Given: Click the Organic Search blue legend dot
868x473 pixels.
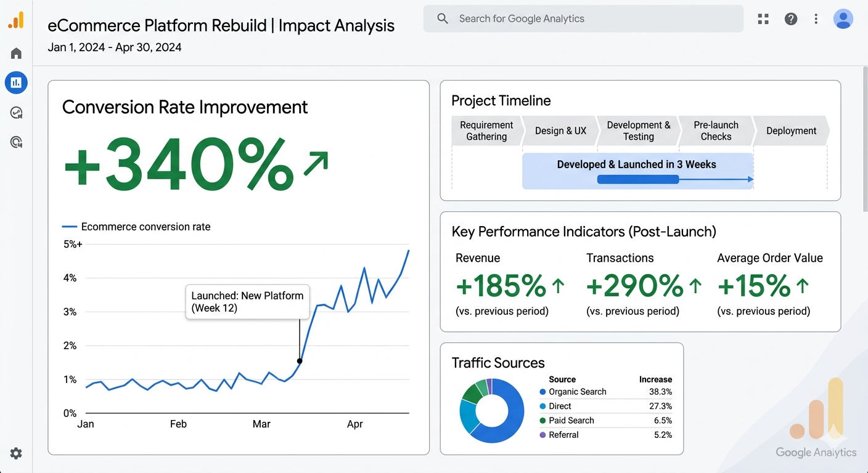Looking at the screenshot, I should (x=542, y=392).
